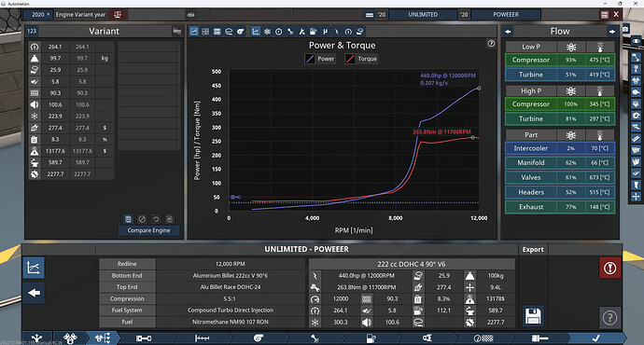This screenshot has width=644, height=345.
Task: Click the engine icon right of Variant title
Action: [x=177, y=31]
